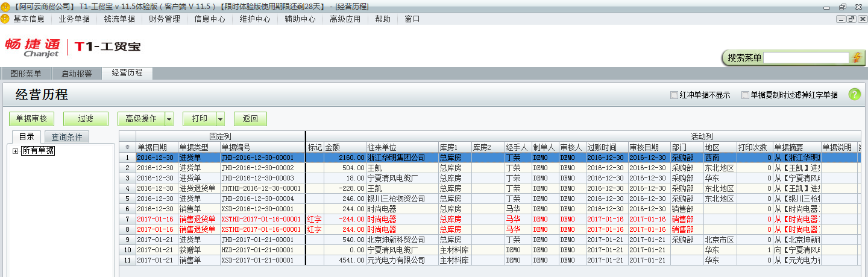Click the 北京坤新科贸公司 cell
This screenshot has width=868, height=277.
(x=402, y=240)
